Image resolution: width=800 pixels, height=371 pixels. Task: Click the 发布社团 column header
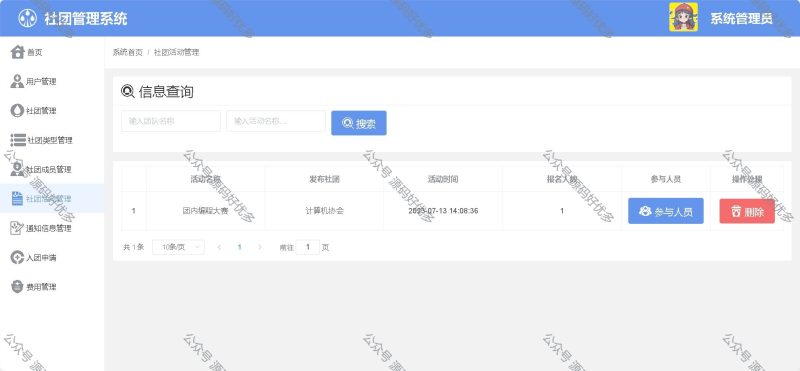click(x=324, y=179)
